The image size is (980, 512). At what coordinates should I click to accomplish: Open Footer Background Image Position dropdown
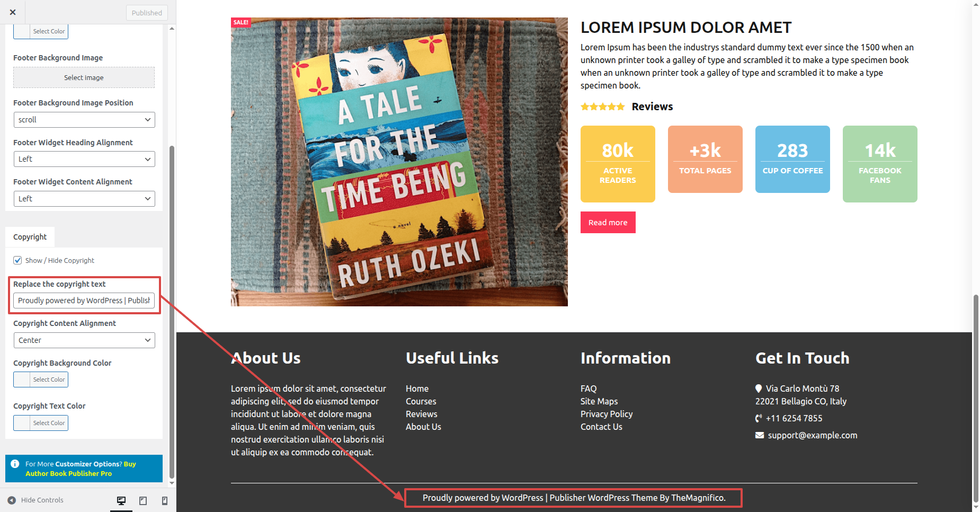[84, 120]
